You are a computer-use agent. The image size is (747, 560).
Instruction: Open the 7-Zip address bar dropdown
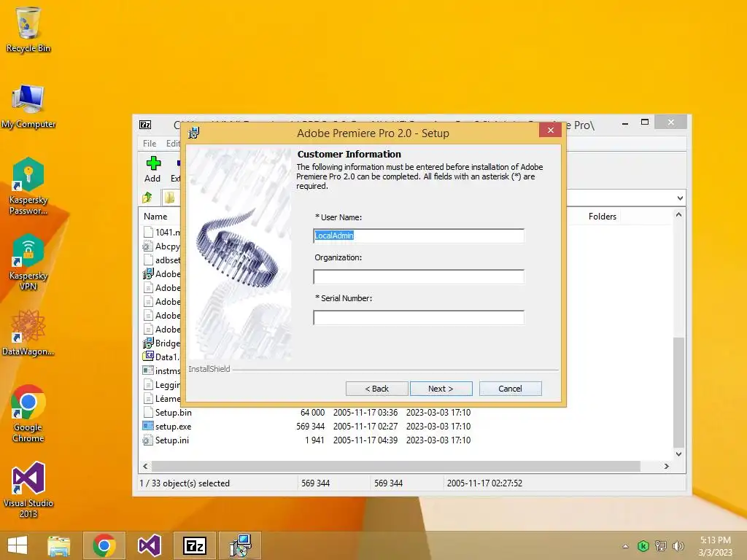click(680, 198)
